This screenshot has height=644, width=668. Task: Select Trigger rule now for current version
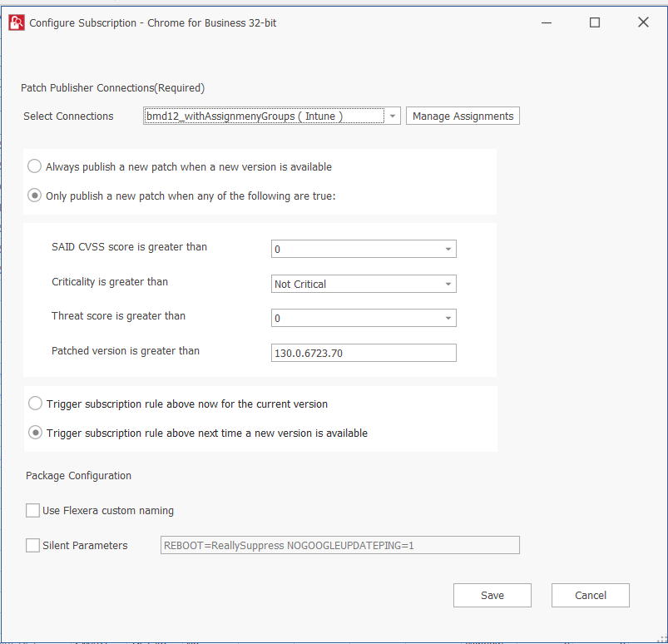[35, 404]
